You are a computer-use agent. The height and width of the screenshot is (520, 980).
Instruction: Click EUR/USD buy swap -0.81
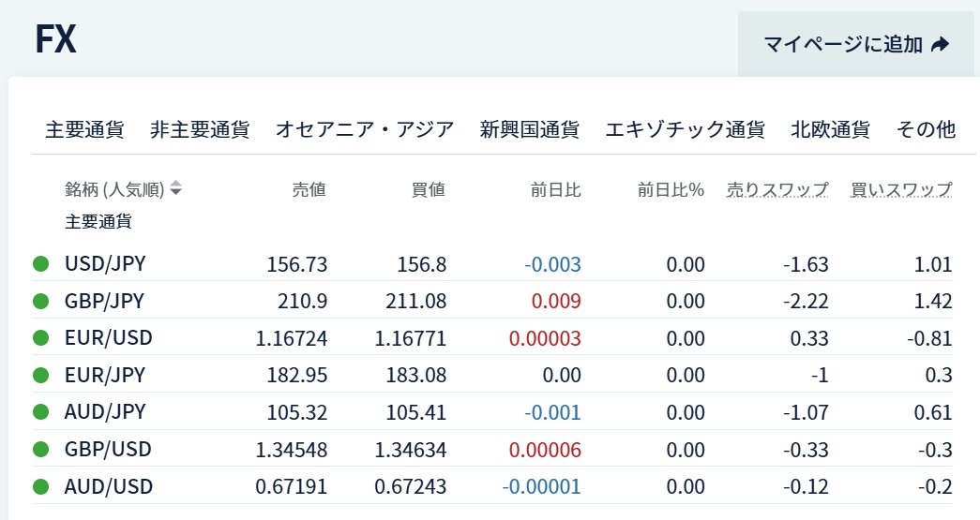pos(929,339)
